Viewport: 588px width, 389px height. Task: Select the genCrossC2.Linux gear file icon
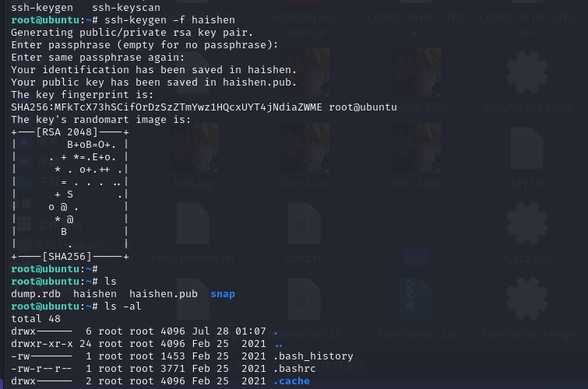[527, 72]
